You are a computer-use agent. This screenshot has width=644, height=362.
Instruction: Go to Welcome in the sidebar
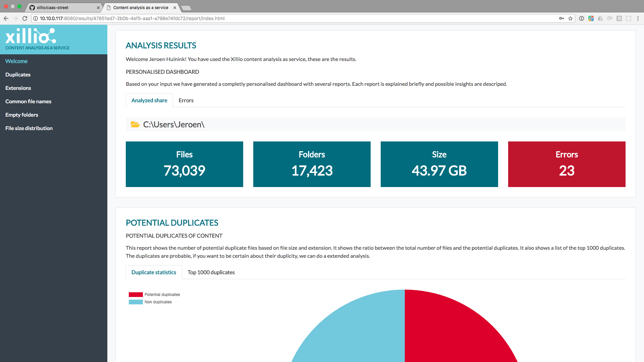[16, 61]
